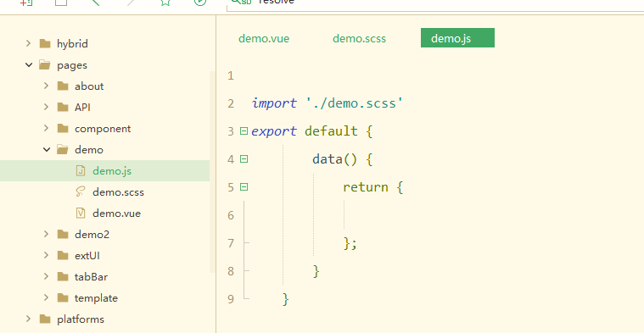The image size is (644, 333).
Task: Expand the about folder chevron
Action: coord(46,86)
